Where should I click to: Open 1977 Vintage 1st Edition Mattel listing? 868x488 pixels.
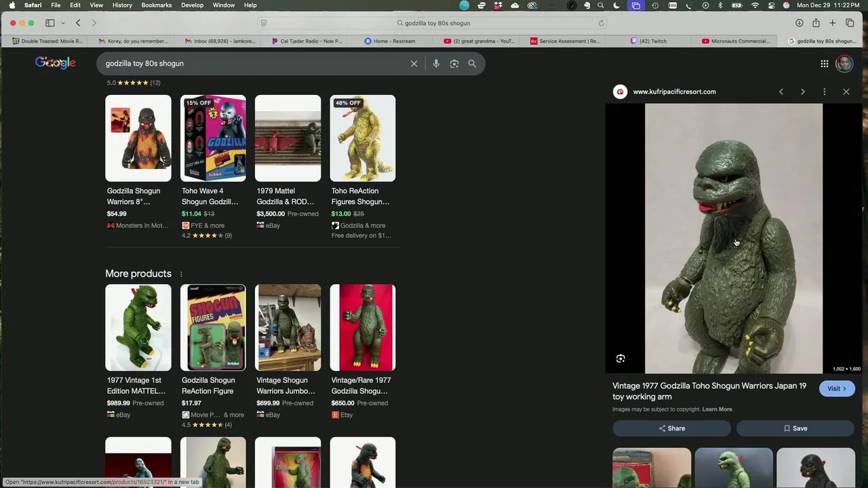138,352
